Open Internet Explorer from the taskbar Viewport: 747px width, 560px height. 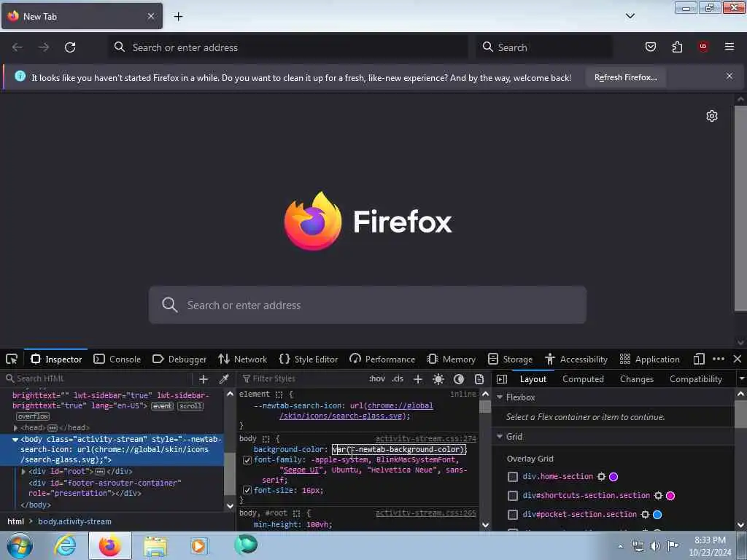65,545
